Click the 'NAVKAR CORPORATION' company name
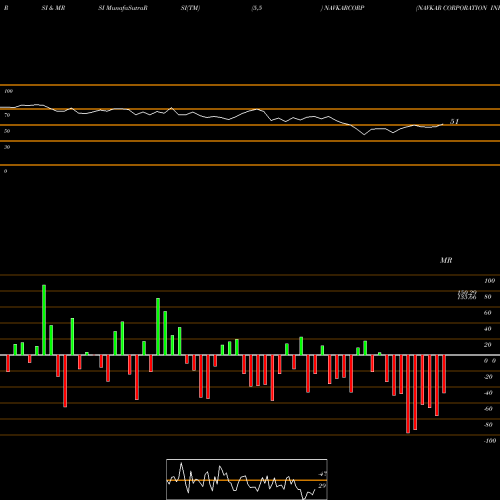The height and width of the screenshot is (500, 500). point(452,8)
